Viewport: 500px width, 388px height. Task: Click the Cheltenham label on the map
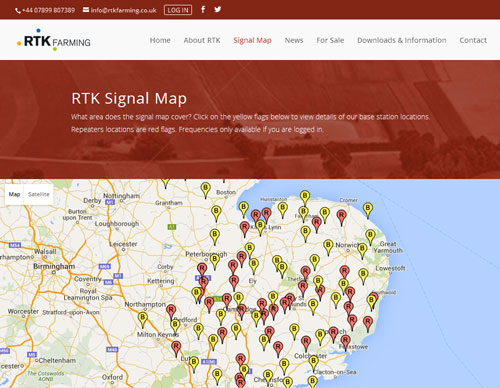[57, 360]
